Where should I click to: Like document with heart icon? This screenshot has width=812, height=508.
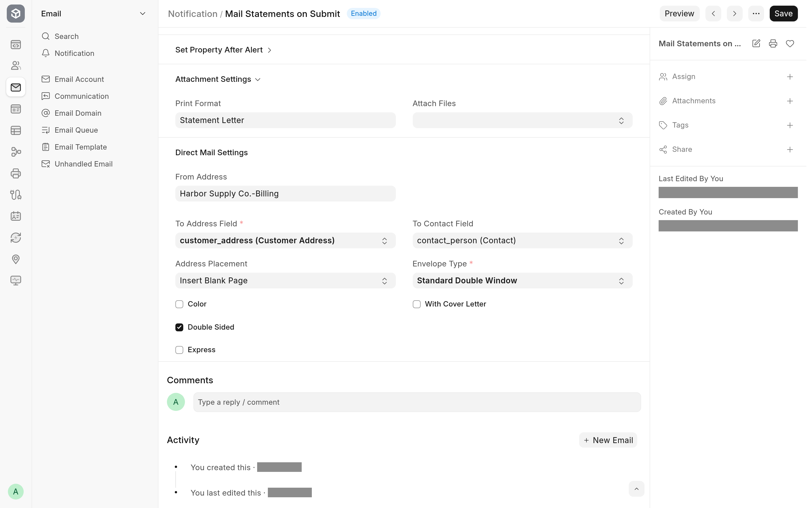point(790,44)
